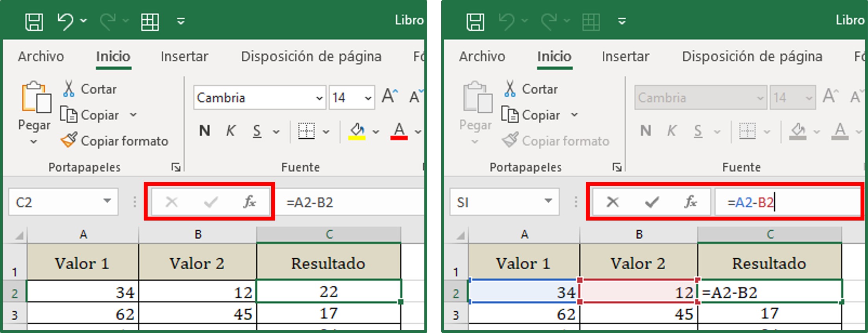Toggle bold N button in left ribbon
This screenshot has height=333, width=868.
pos(205,131)
